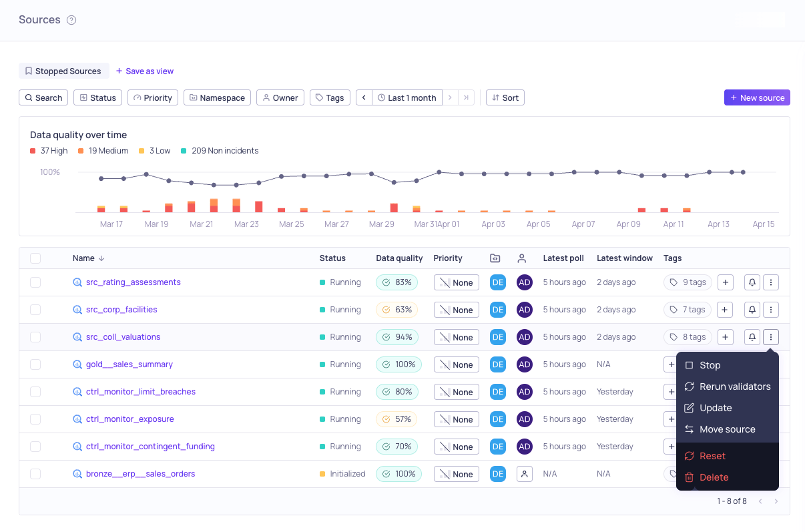Screen dimensions: 805x532
Task: Select checkbox for gold__sales_summary
Action: point(35,364)
